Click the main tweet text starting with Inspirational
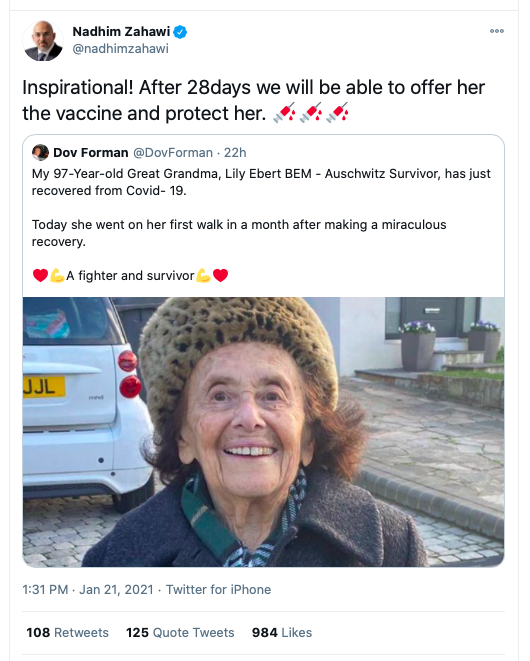The width and height of the screenshot is (530, 661). (253, 100)
